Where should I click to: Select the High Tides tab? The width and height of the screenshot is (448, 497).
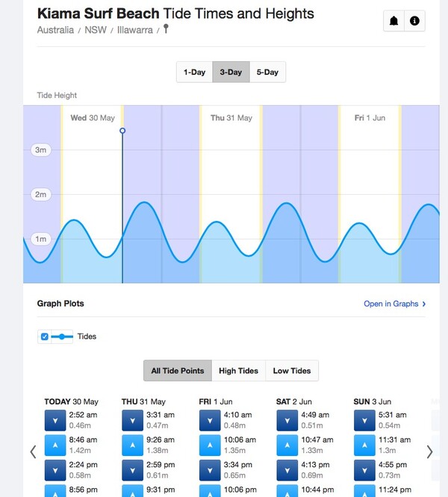point(238,371)
